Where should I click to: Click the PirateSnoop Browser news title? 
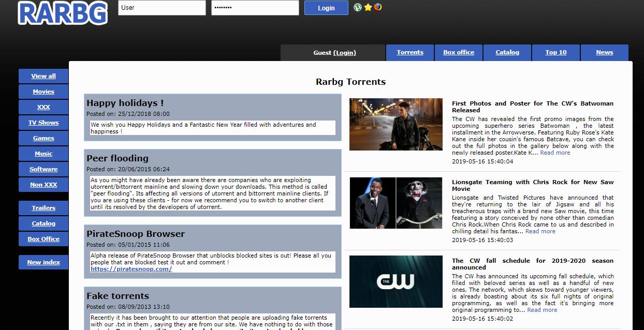pyautogui.click(x=136, y=234)
